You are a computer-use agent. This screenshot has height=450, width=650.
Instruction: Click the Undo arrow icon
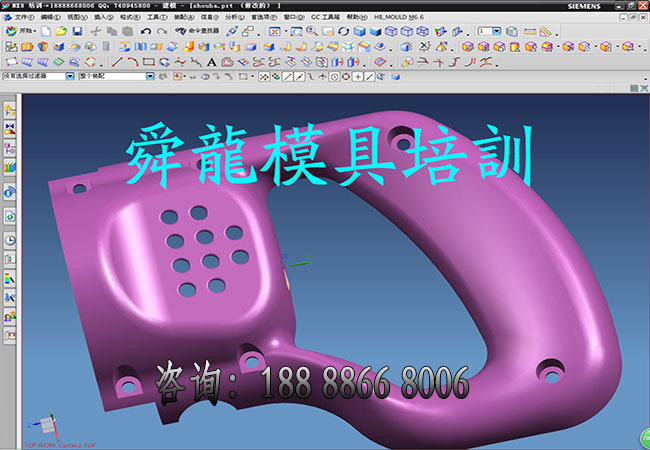[146, 32]
